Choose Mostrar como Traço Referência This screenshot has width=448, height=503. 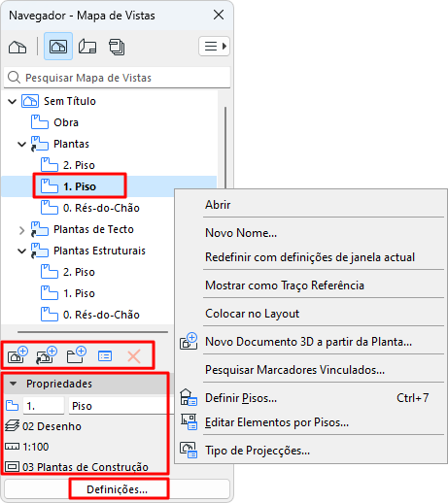coord(285,285)
